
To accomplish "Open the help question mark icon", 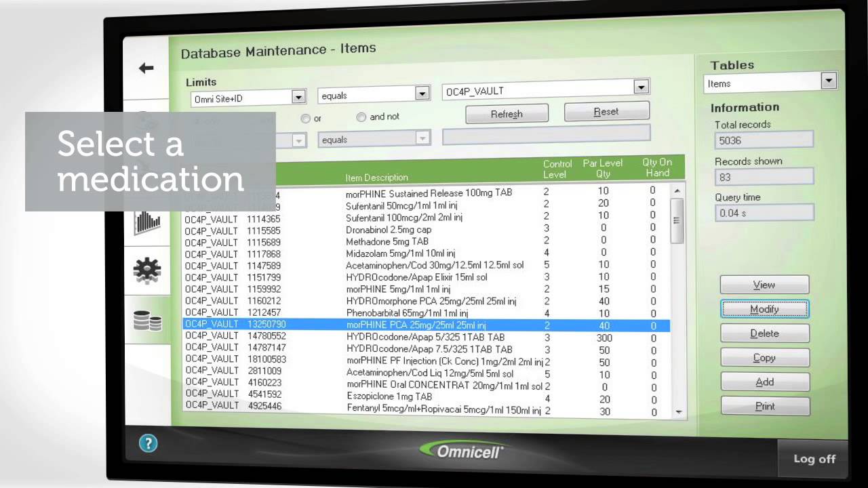I will pos(148,444).
